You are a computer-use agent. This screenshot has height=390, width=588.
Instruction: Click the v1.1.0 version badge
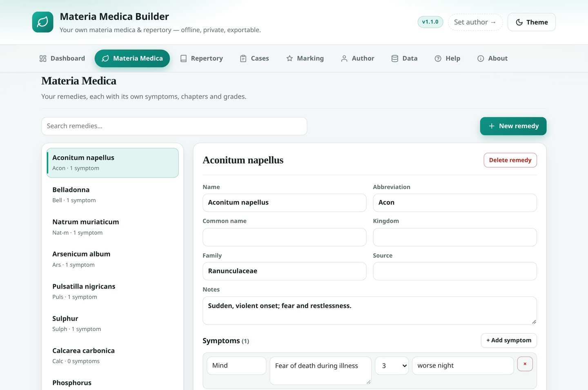coord(430,22)
